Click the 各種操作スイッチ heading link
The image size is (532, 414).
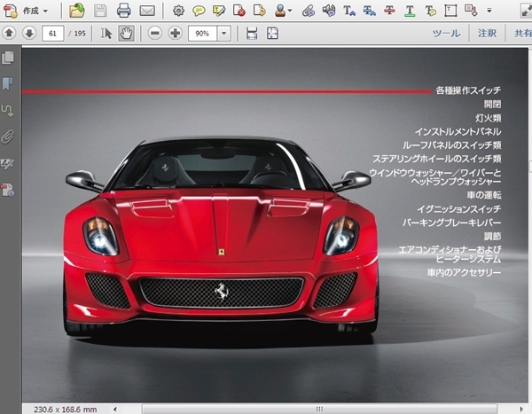tap(468, 90)
